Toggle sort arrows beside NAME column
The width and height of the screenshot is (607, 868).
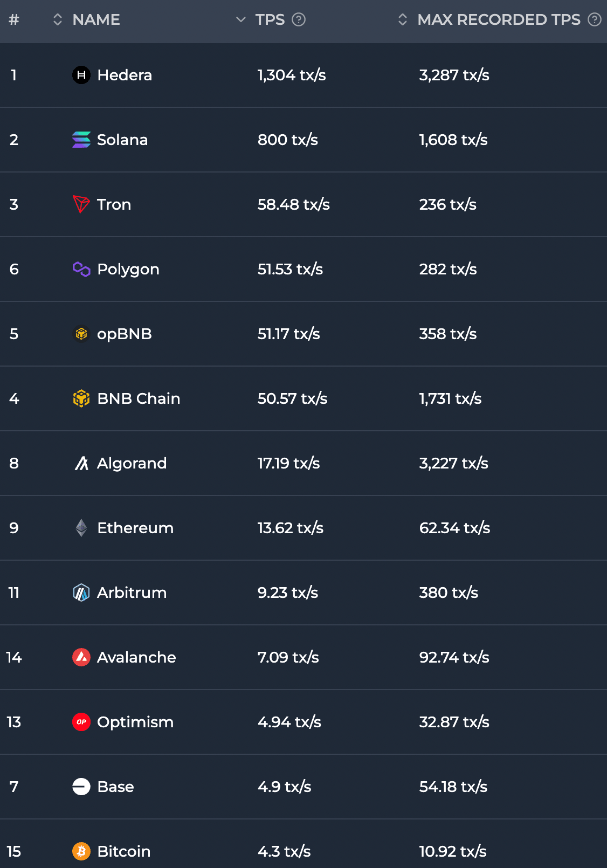pos(58,20)
